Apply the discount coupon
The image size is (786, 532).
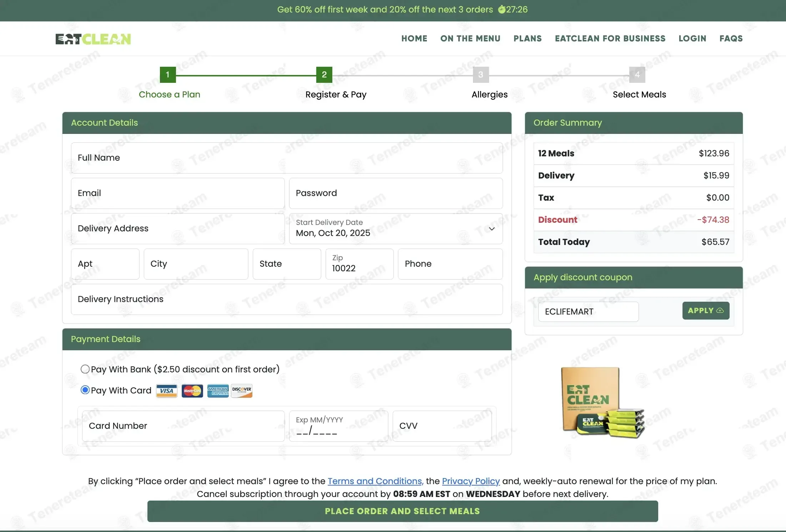[x=706, y=311]
